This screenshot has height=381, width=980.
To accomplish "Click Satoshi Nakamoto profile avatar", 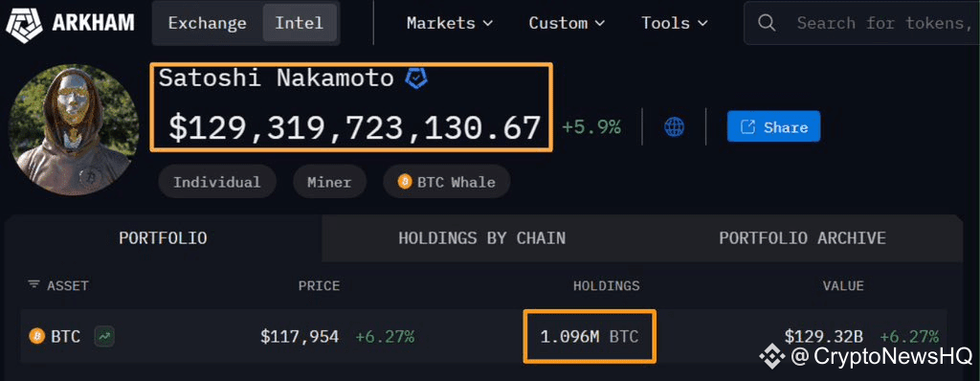I will (x=74, y=130).
